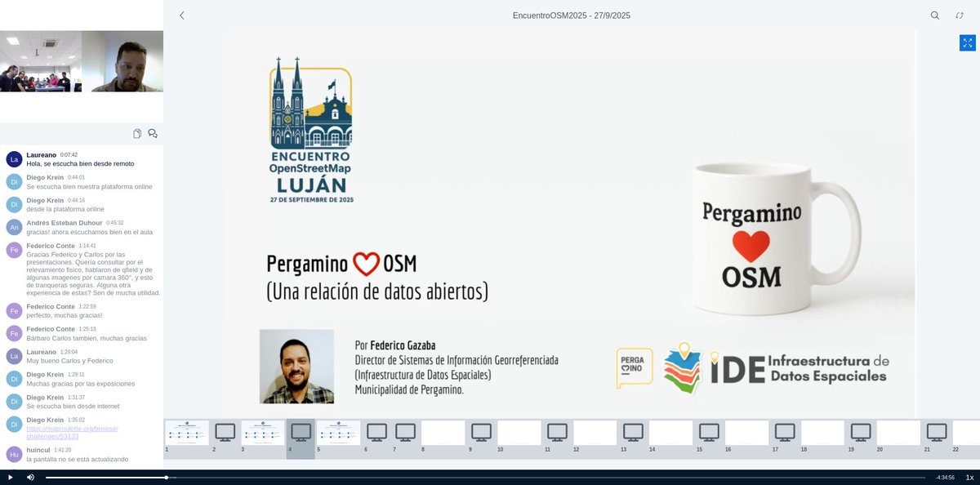Select message 'Bárbaro Carlos tambien, muchas gracias'
The width and height of the screenshot is (980, 485).
(87, 338)
